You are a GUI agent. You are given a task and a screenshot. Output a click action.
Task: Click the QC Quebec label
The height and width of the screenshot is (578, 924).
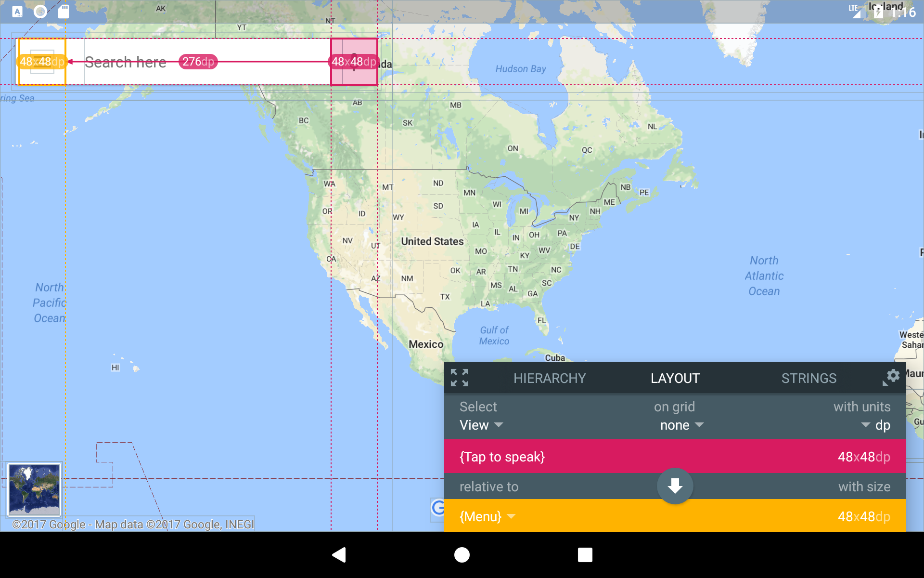(x=587, y=150)
